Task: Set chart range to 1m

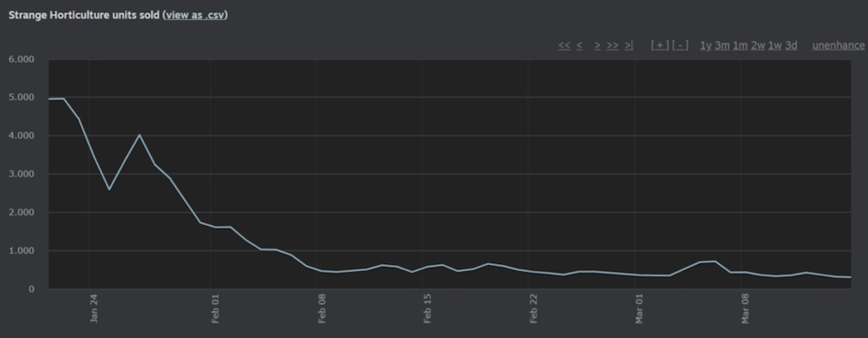Action: pos(740,45)
